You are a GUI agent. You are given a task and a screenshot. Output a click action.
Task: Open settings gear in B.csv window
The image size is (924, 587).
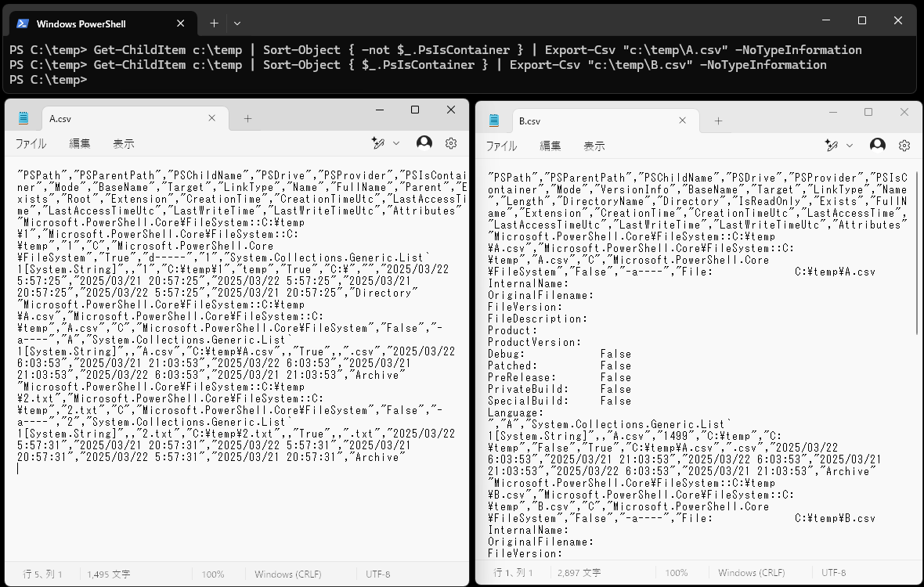coord(904,146)
